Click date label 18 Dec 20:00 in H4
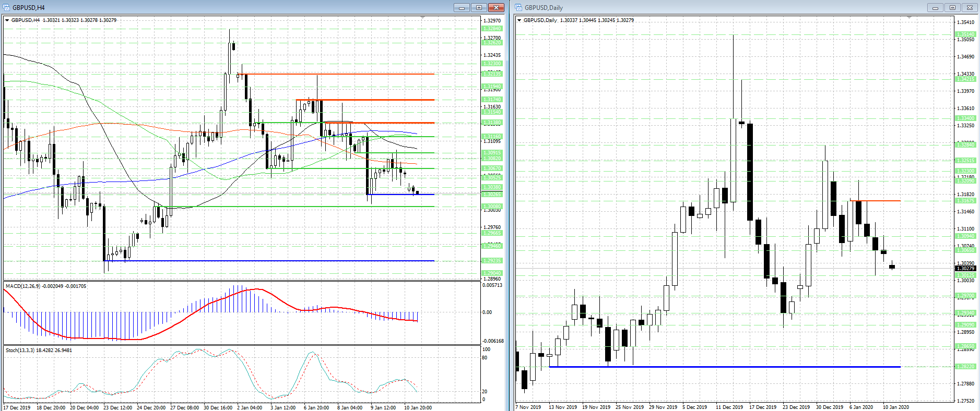 (51, 407)
